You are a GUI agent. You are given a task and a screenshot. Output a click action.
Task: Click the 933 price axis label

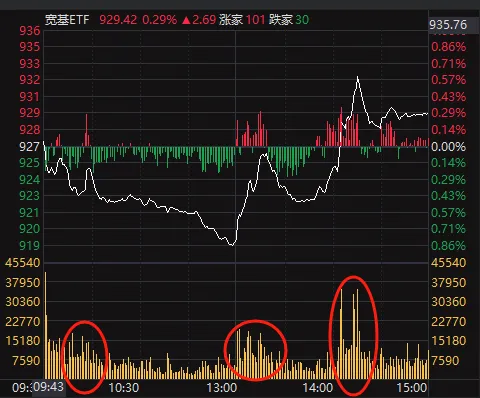point(30,63)
